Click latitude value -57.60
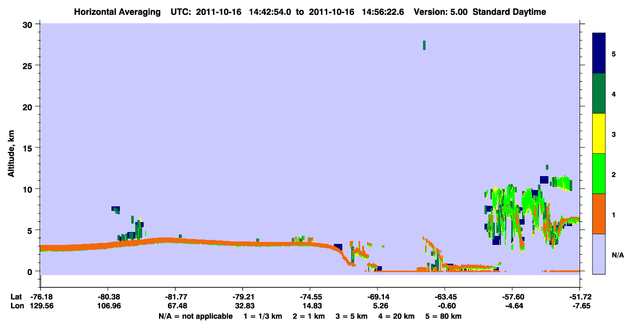The height and width of the screenshot is (330, 644). click(512, 297)
